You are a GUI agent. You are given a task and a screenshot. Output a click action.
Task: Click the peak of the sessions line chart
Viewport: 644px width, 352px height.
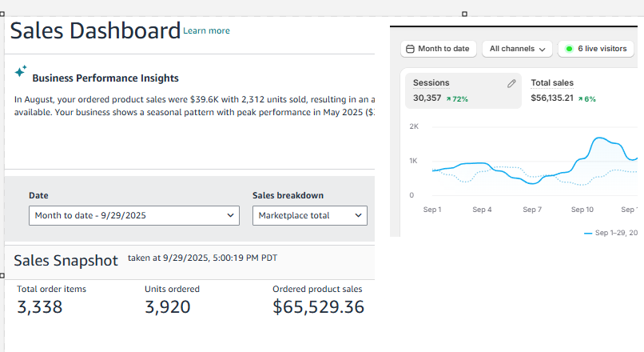point(599,138)
